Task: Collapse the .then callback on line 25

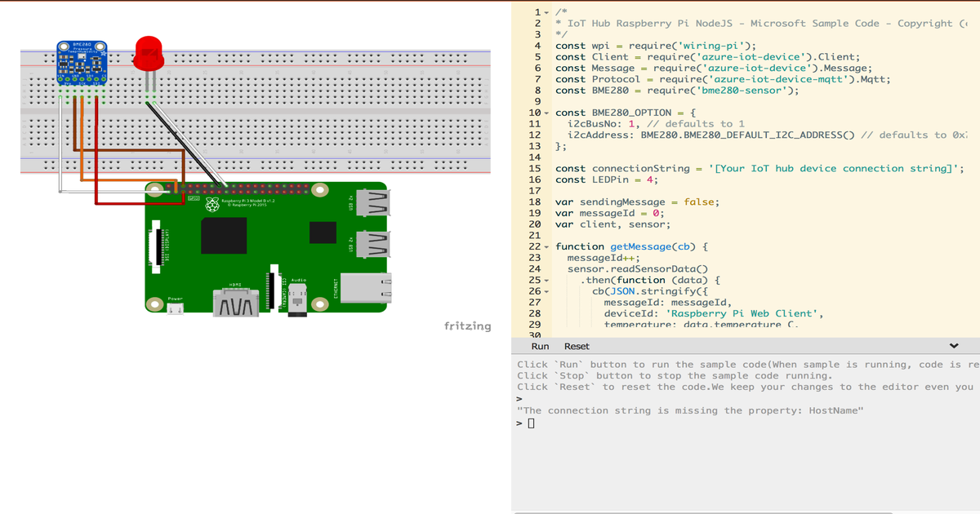Action: [x=548, y=280]
